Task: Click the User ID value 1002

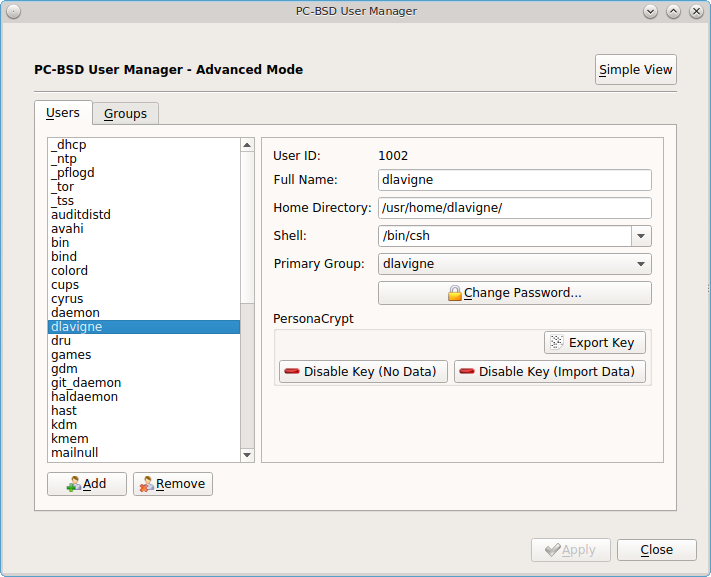Action: [x=393, y=156]
